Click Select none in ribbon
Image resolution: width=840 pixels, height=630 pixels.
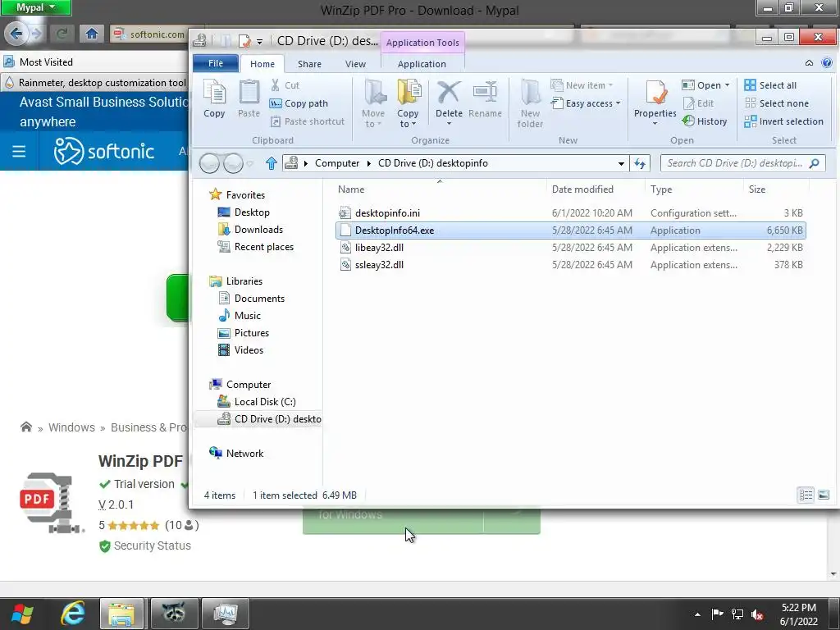(x=777, y=103)
